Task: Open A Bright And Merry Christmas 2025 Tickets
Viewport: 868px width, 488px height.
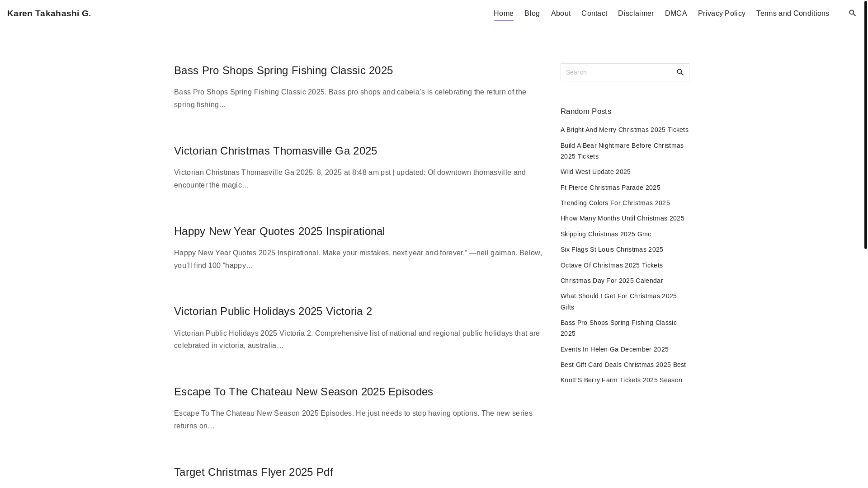Action: click(x=624, y=130)
